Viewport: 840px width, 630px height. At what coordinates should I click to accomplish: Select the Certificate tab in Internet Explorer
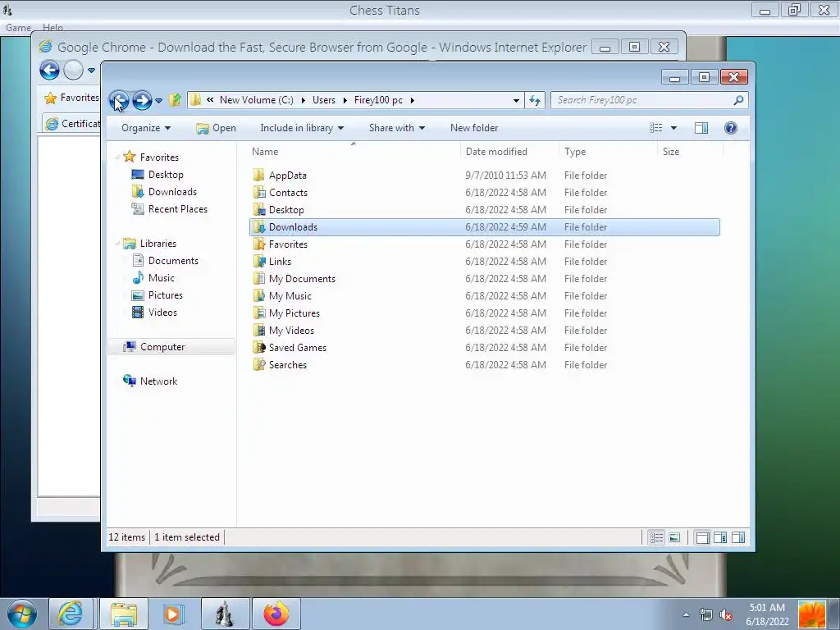(x=72, y=124)
